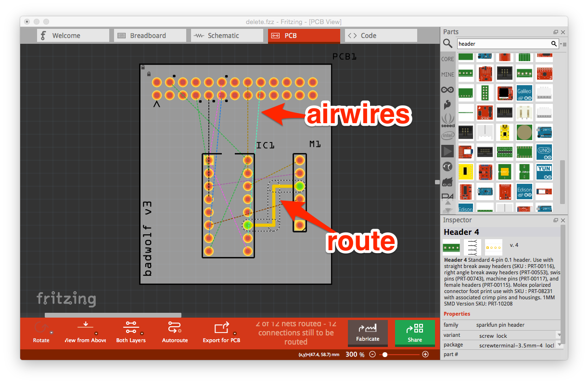Image resolution: width=588 pixels, height=384 pixels.
Task: Open the CORE parts bin
Action: pyautogui.click(x=447, y=59)
